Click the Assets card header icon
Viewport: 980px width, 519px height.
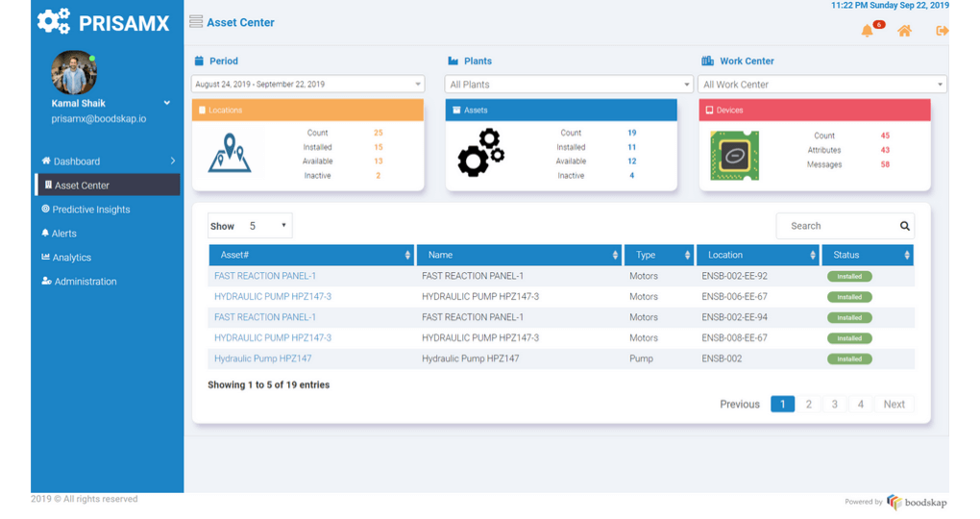click(x=456, y=111)
